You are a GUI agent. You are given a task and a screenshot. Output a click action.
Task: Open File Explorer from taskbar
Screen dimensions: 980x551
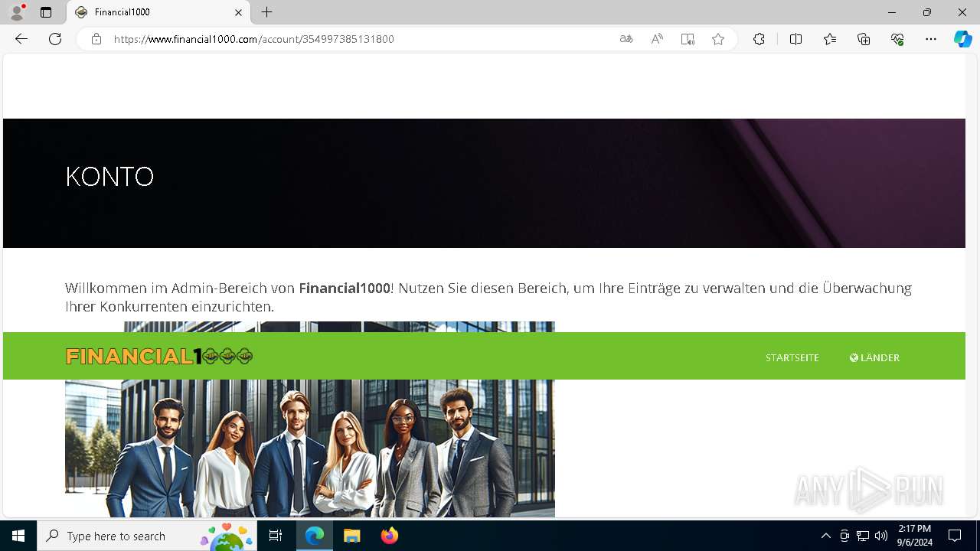coord(351,536)
